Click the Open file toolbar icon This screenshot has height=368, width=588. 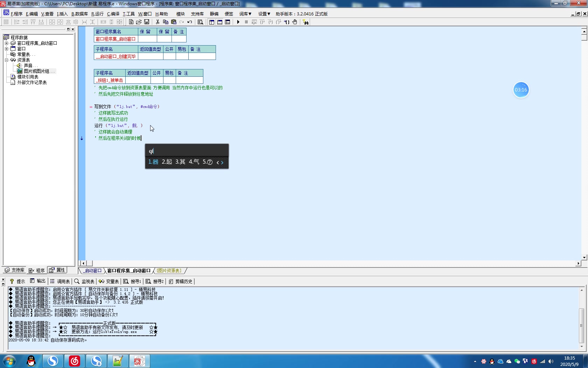tap(139, 22)
